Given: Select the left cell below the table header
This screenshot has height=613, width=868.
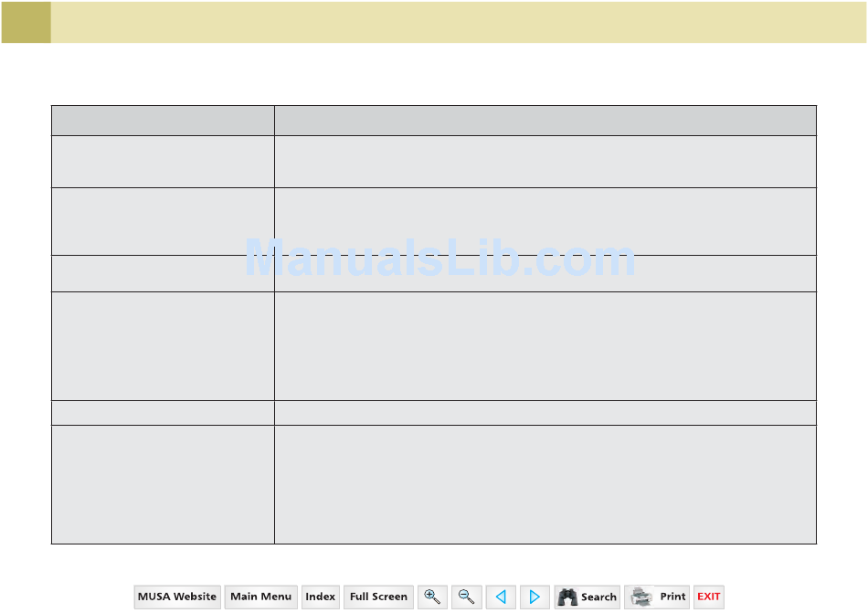Looking at the screenshot, I should 163,162.
